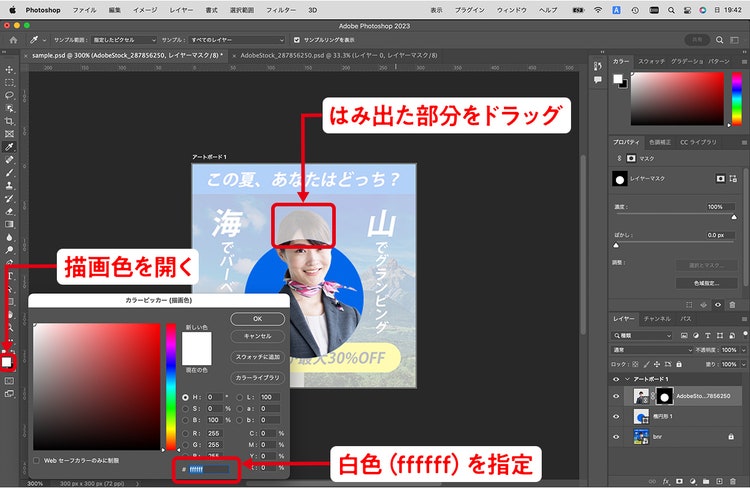Open the search icon in options bar

tap(719, 40)
